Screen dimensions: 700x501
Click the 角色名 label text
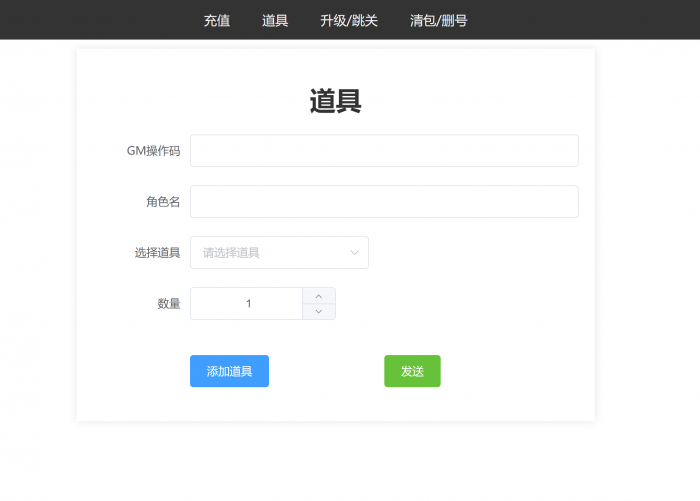162,202
